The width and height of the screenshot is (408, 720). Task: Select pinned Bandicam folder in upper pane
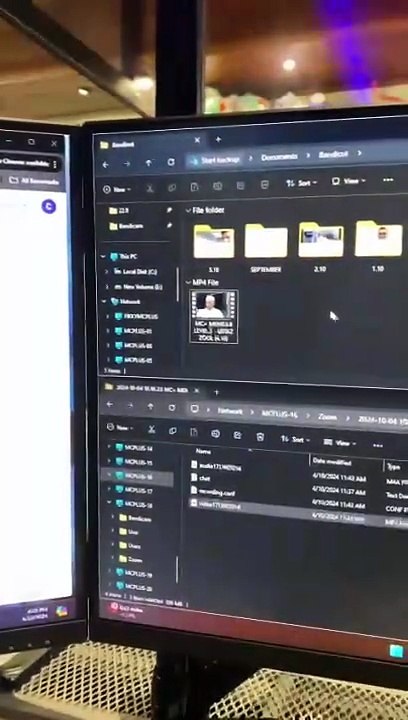click(125, 226)
